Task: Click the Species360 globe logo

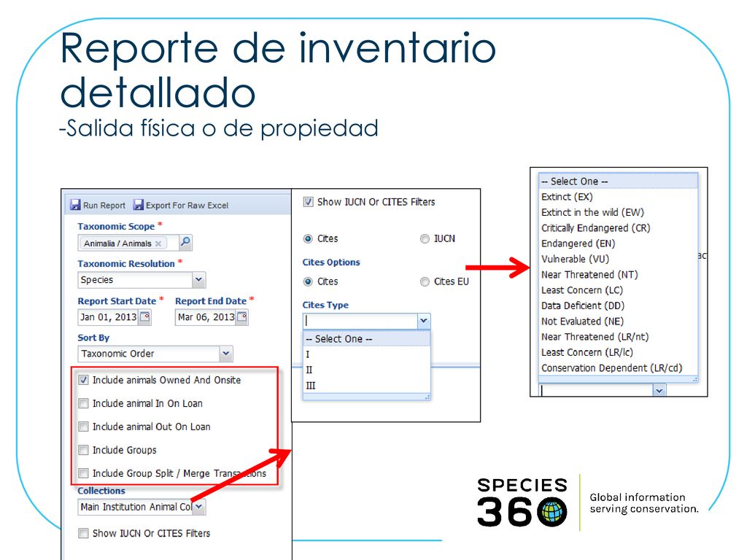Action: pos(552,513)
